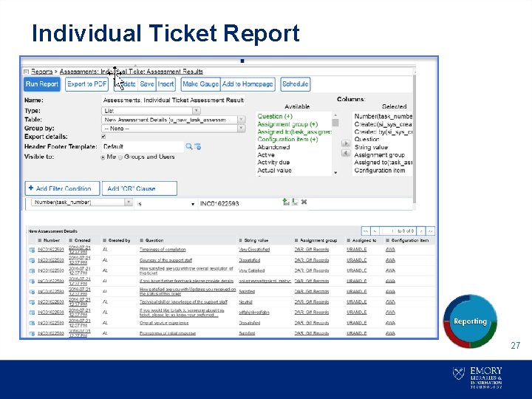Move column left with remove arrow
The height and width of the screenshot is (399, 532).
tap(345, 154)
